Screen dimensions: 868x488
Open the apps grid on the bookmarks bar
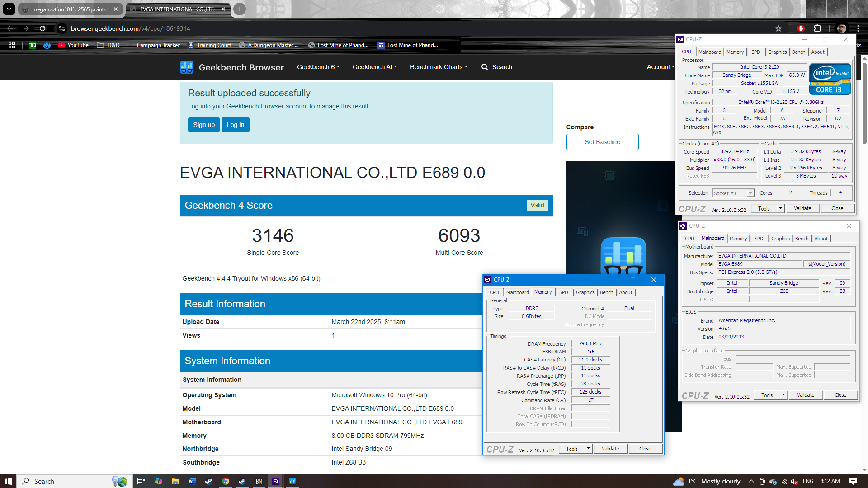12,45
